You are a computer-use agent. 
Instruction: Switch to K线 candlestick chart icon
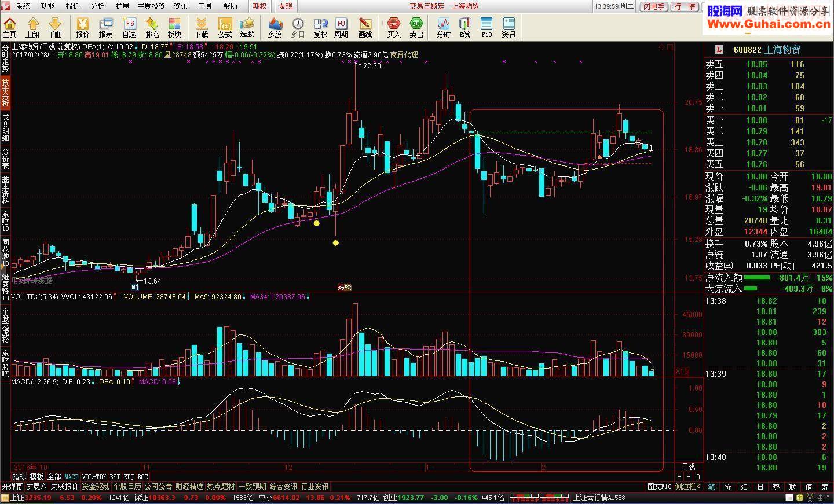click(x=464, y=27)
